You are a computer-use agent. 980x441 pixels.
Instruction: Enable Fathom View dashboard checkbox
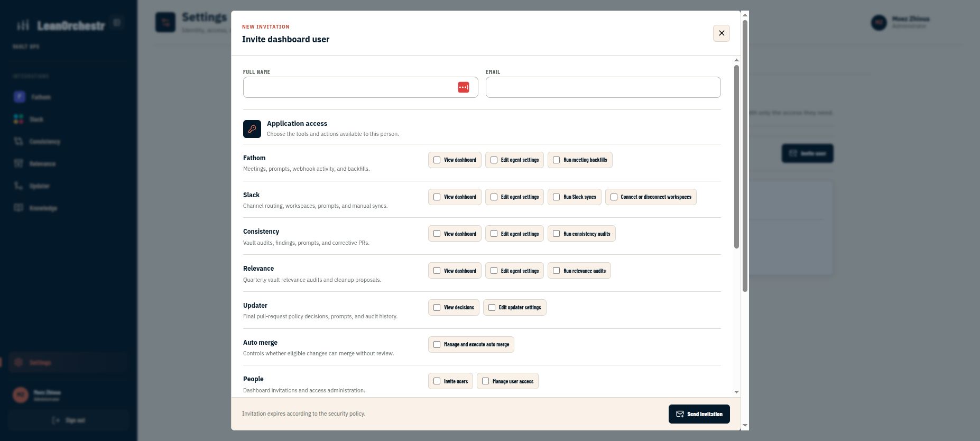coord(437,160)
